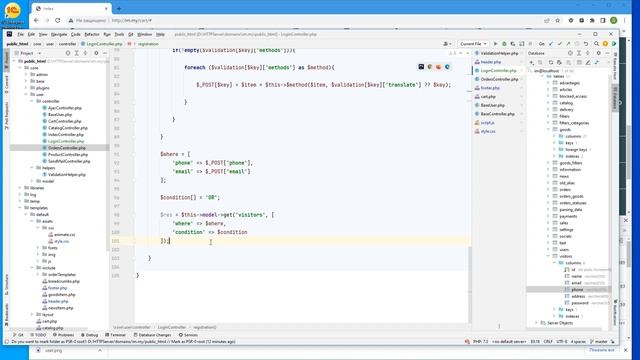Open the Refactor menu
Image resolution: width=640 pixels, height=360 pixels.
click(x=92, y=34)
